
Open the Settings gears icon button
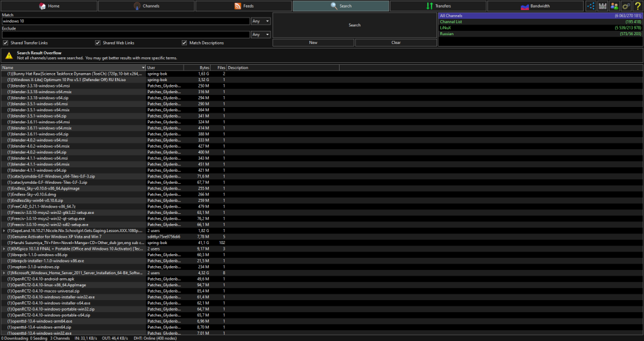pyautogui.click(x=626, y=6)
